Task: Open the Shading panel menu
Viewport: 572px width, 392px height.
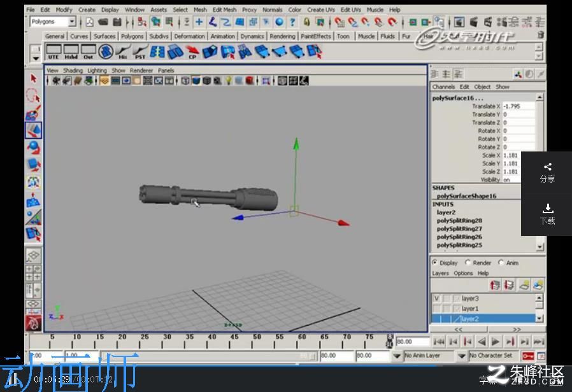Action: coord(73,70)
